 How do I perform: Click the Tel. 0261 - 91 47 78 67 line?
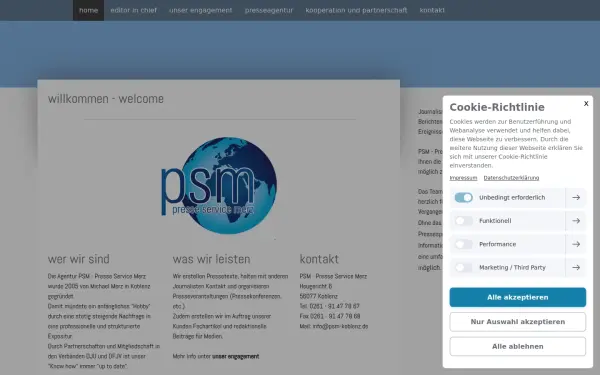329,306
